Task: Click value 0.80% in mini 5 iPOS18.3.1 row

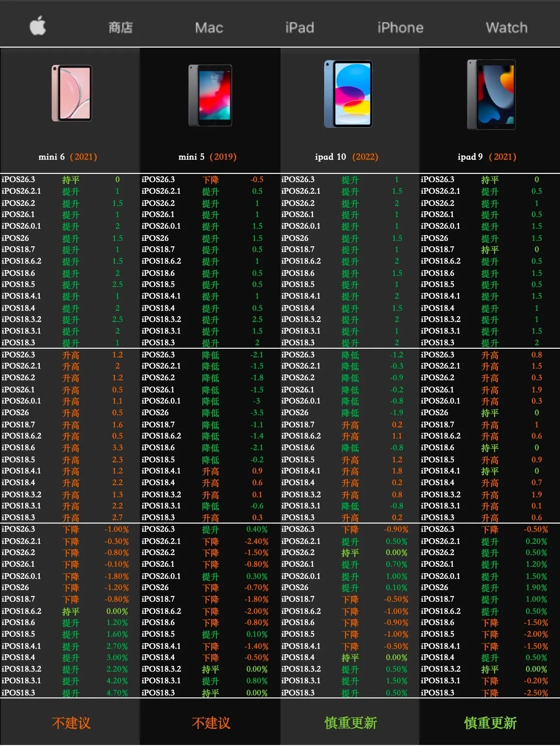Action: (x=257, y=681)
